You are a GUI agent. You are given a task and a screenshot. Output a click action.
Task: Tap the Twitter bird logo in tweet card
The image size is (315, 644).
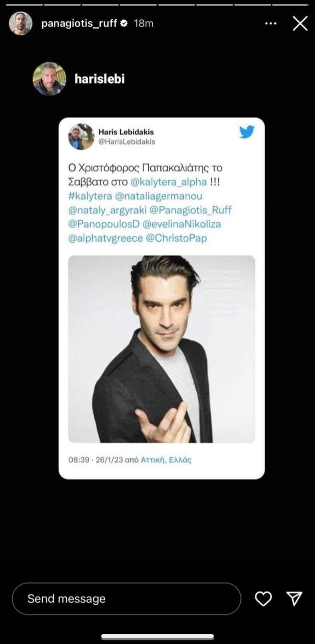coord(247,132)
